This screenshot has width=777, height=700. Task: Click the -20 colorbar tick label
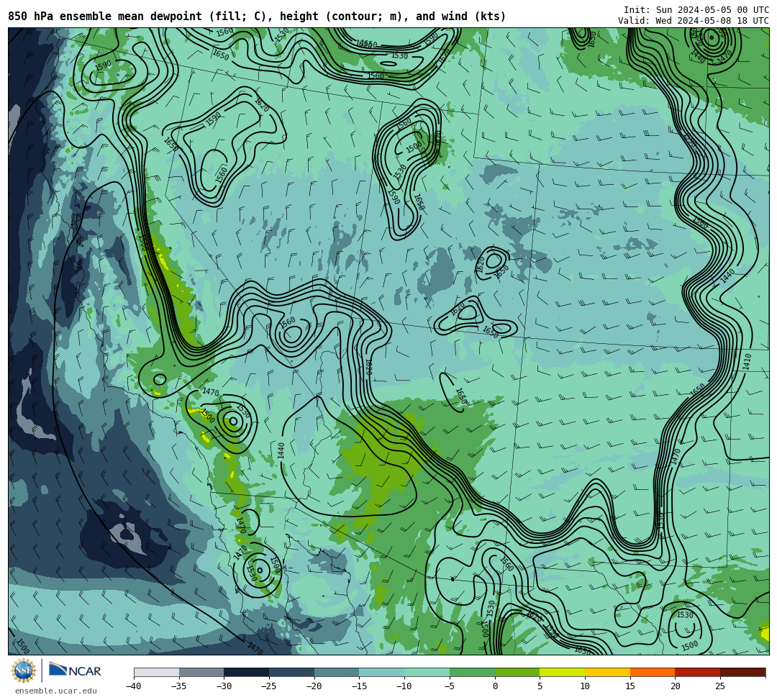point(314,686)
